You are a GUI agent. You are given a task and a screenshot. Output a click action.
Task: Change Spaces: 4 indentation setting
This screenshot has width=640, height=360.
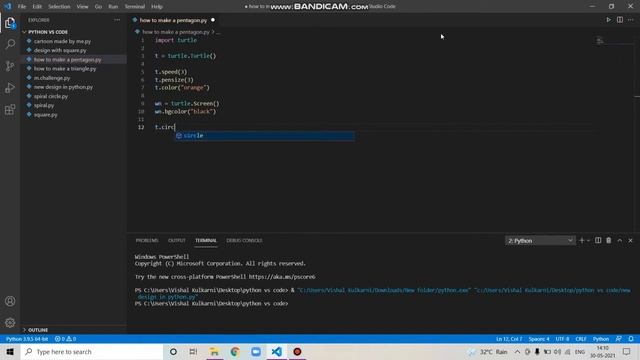(x=539, y=339)
